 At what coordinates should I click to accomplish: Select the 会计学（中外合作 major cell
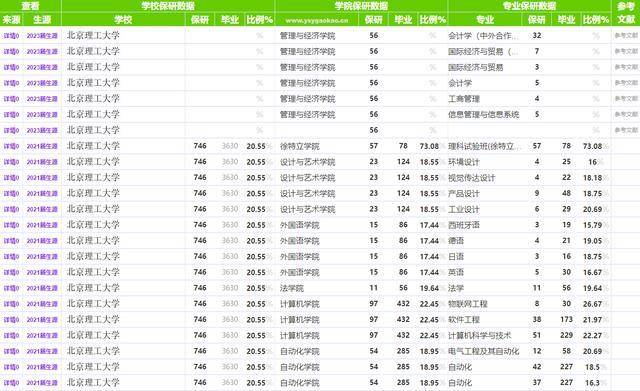484,36
